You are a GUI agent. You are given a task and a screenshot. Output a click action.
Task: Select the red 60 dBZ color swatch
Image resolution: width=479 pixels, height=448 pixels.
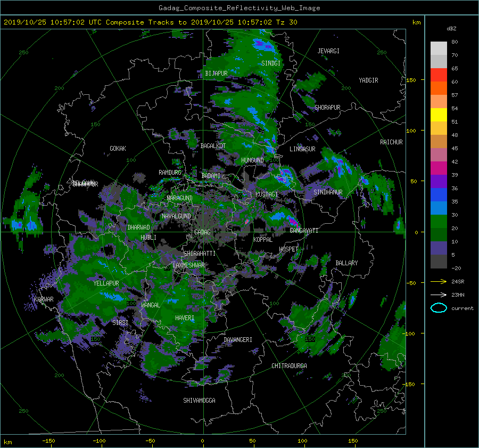click(439, 75)
